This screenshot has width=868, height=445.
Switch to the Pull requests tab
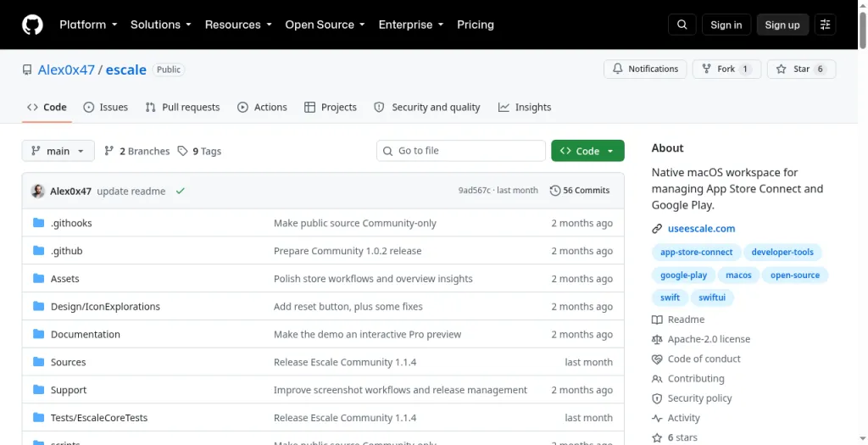[183, 108]
